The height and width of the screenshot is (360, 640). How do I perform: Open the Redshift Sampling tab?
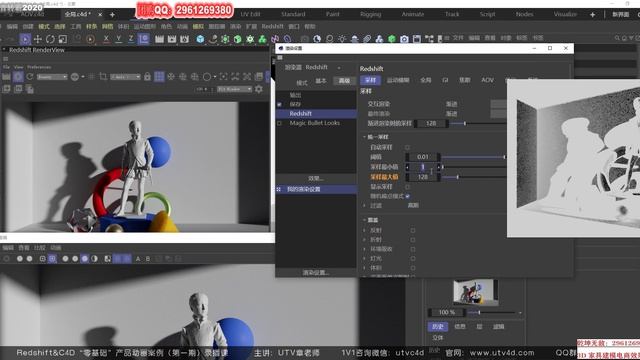pos(370,80)
